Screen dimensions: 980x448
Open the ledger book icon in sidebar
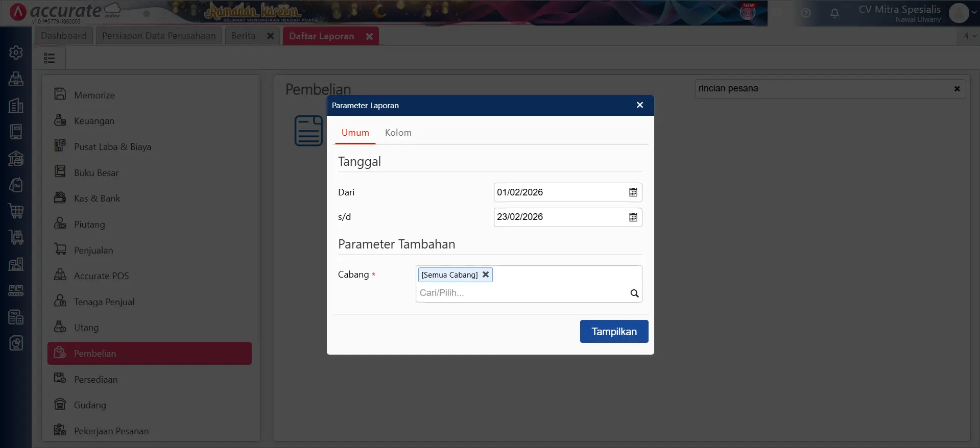[16, 132]
